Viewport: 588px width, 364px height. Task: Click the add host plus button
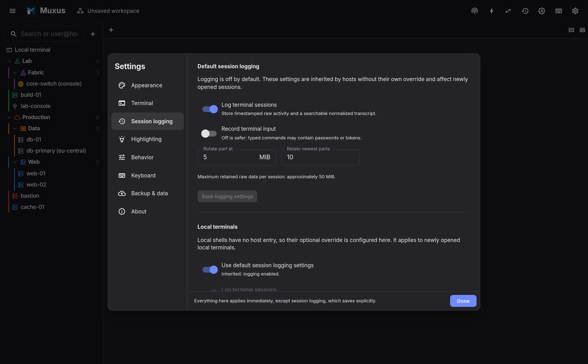(93, 34)
